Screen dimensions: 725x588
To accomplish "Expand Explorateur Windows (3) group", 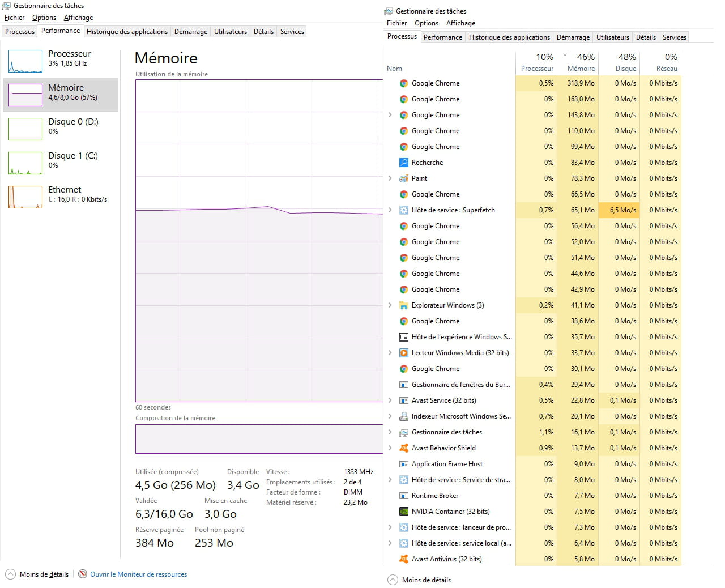I will coord(390,305).
